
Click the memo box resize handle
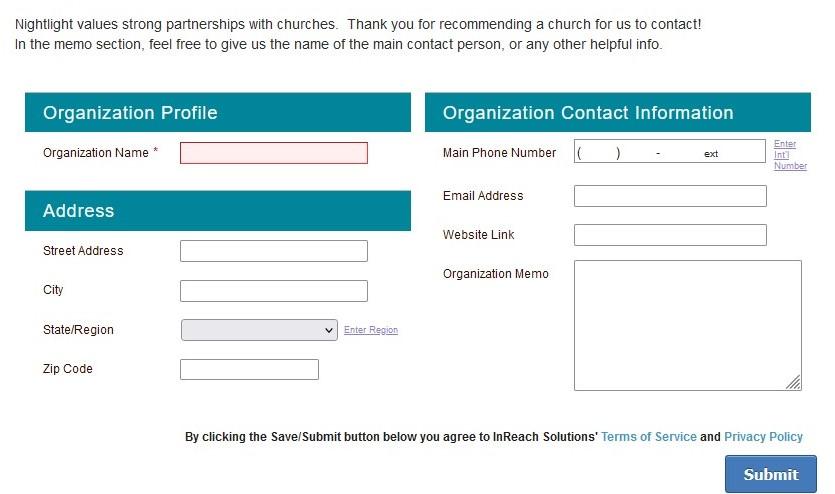click(x=794, y=383)
